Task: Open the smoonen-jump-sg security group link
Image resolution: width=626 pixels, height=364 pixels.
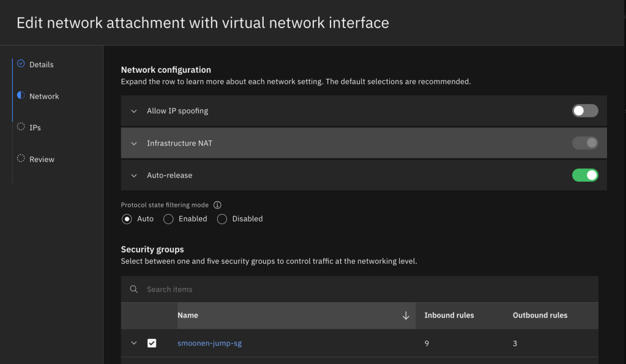Action: [209, 343]
